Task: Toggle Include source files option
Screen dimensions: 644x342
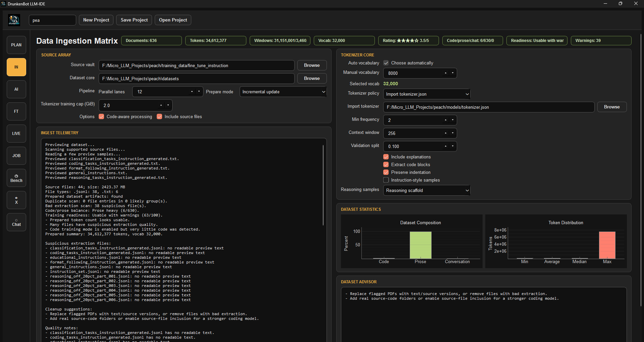Action: tap(159, 117)
